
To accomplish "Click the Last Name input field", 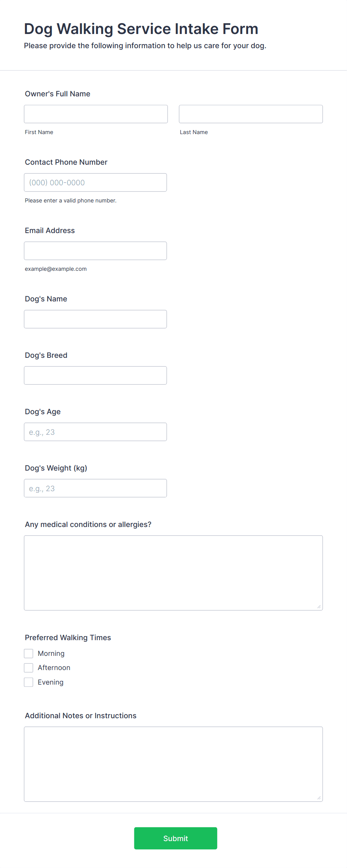I will tap(251, 114).
